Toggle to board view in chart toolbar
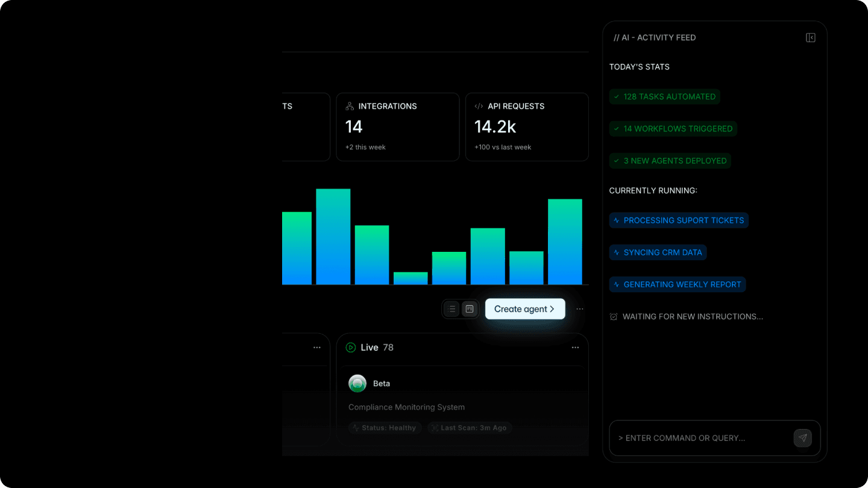Viewport: 868px width, 488px height. [x=470, y=308]
